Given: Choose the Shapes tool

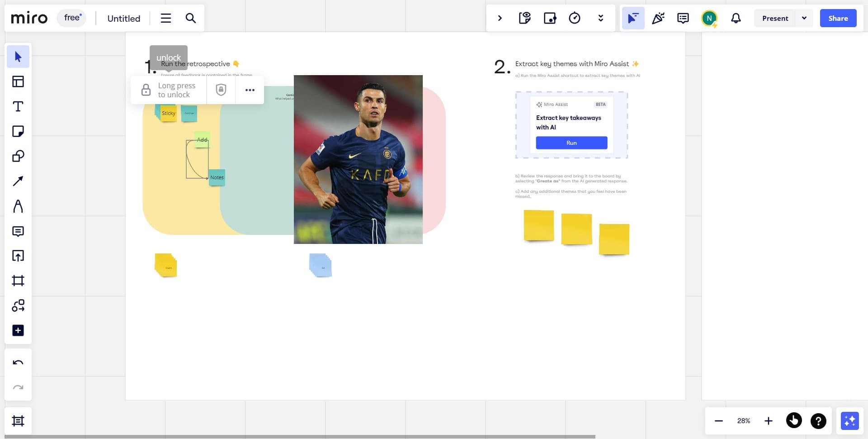Looking at the screenshot, I should (x=18, y=156).
